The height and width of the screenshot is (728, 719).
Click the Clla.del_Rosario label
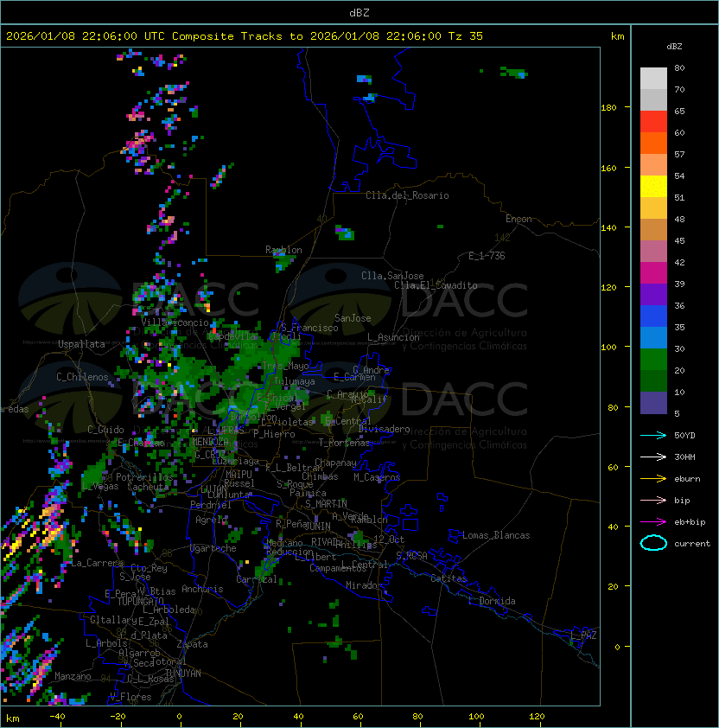(407, 195)
